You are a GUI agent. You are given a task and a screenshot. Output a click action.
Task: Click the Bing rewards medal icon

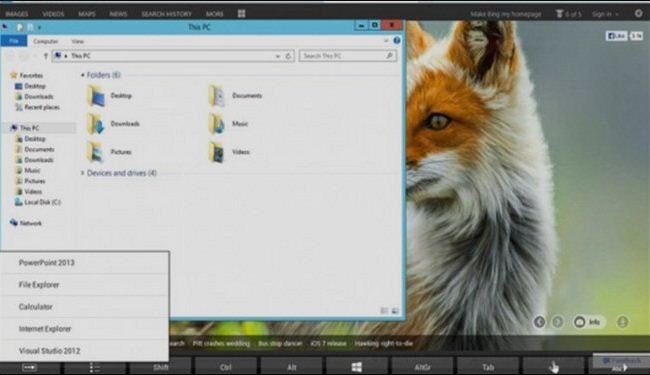(559, 14)
